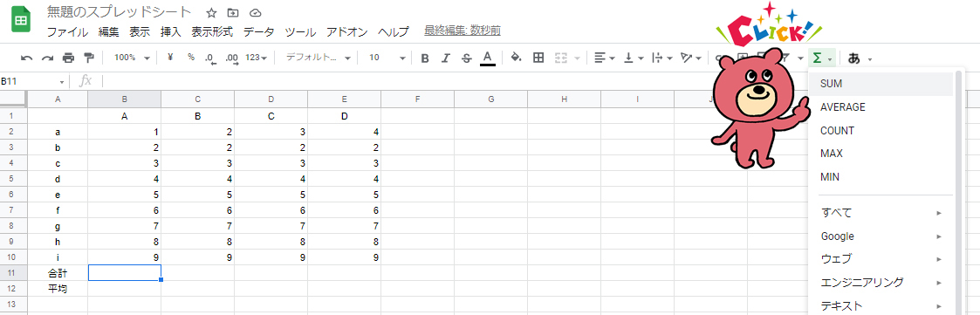Open the デフォルト font dropdown
Viewport: 980px width, 315px height.
(x=319, y=58)
